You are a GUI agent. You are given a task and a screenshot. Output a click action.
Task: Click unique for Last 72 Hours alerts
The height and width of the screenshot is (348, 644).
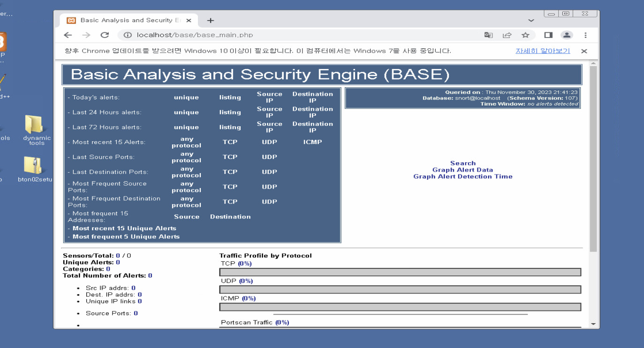(x=186, y=128)
